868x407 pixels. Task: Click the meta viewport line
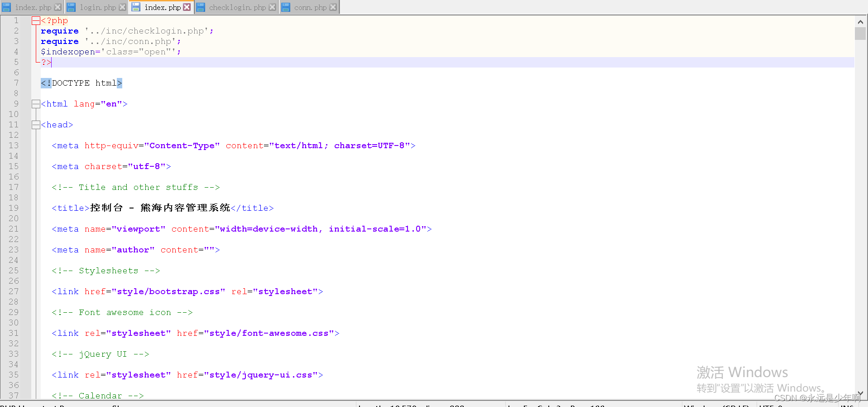coord(241,229)
